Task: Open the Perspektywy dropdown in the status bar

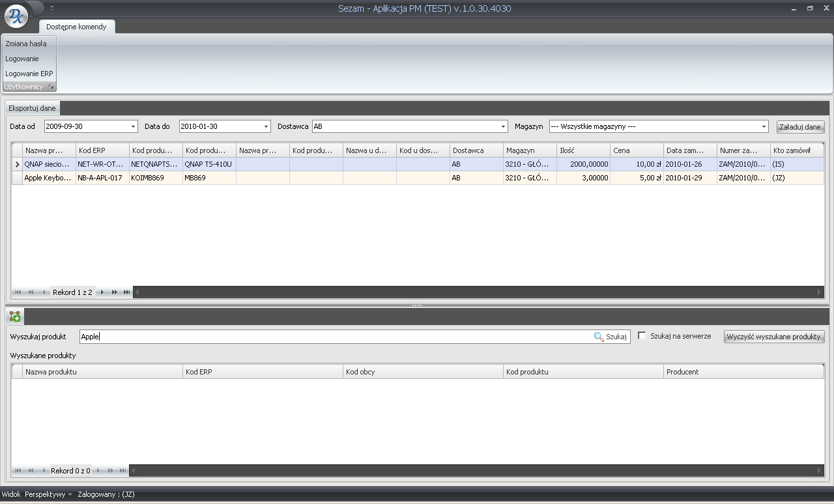Action: pyautogui.click(x=48, y=495)
